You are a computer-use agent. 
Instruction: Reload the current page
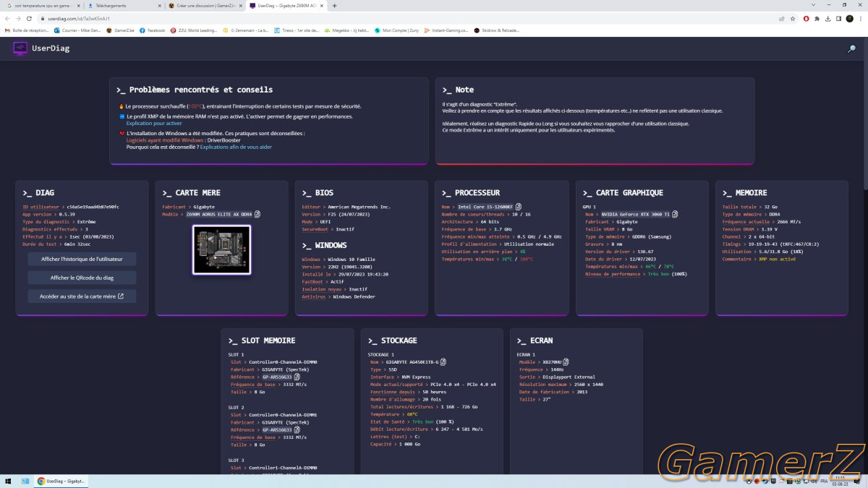(30, 19)
